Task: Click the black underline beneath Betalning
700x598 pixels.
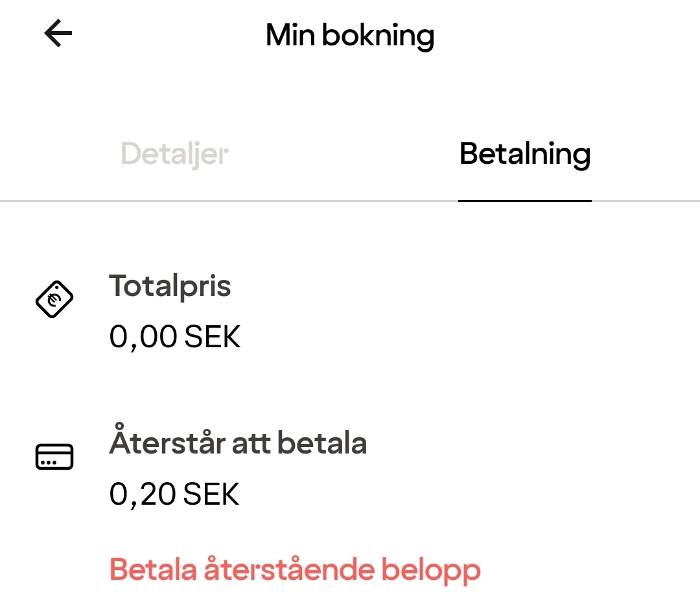Action: tap(524, 201)
